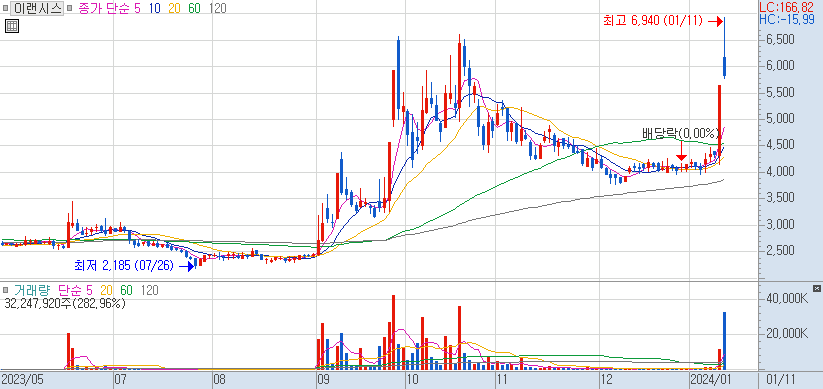The width and height of the screenshot is (823, 389).
Task: Select the volume 120-day average label
Action: click(x=150, y=290)
